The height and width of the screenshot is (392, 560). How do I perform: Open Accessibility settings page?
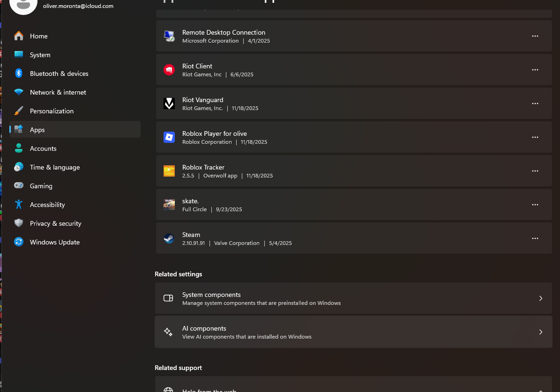(75, 205)
